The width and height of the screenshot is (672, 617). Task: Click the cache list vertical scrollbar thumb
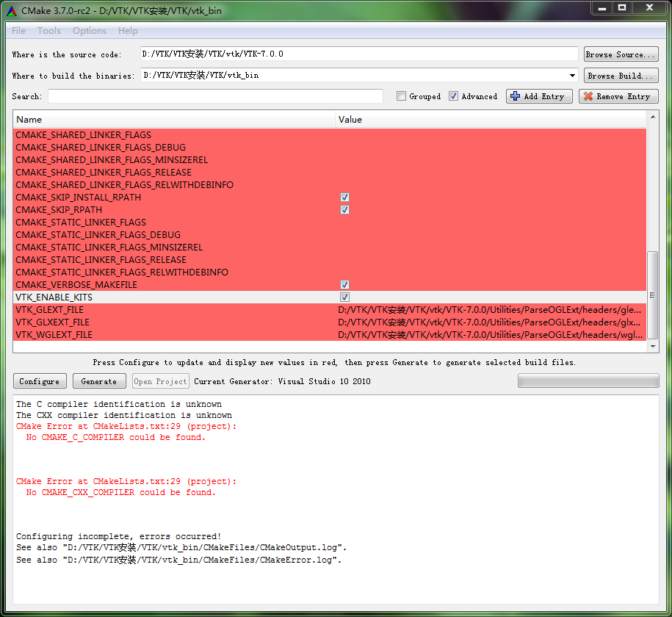pos(653,295)
